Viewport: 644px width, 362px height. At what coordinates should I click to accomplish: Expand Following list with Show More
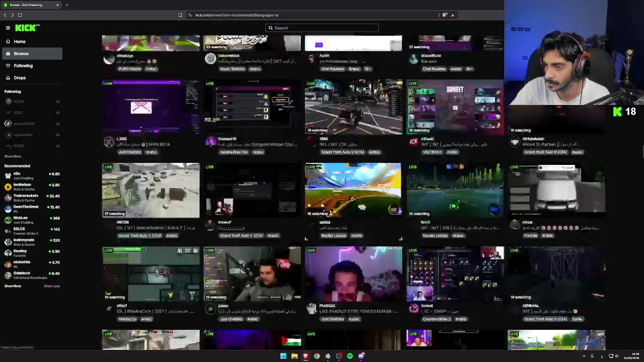(x=13, y=156)
